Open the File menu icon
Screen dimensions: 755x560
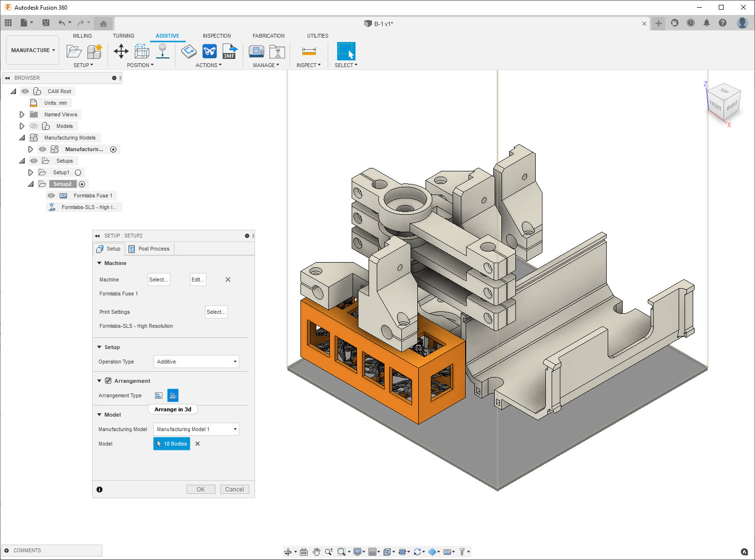point(24,23)
